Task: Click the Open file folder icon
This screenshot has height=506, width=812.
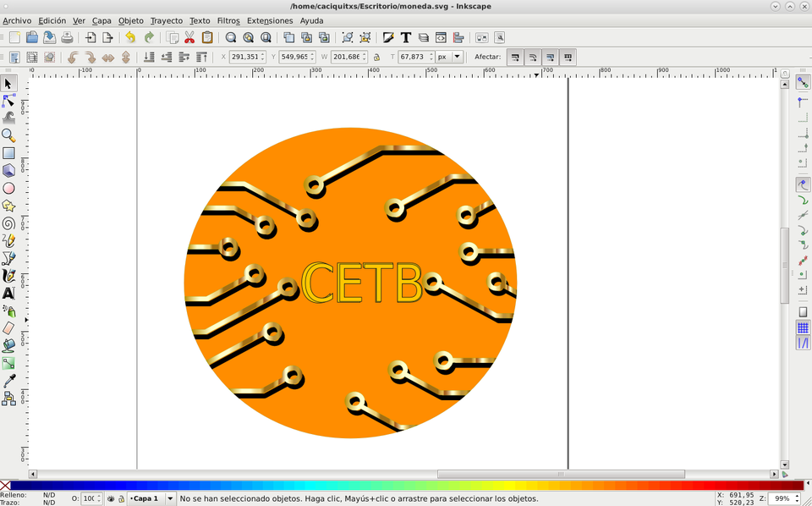Action: (32, 37)
